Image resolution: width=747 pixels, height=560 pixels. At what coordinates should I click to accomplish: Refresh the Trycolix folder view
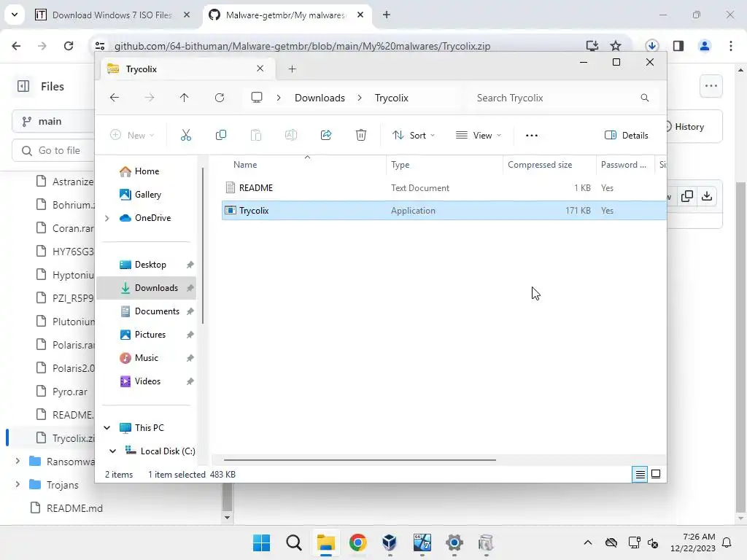220,98
